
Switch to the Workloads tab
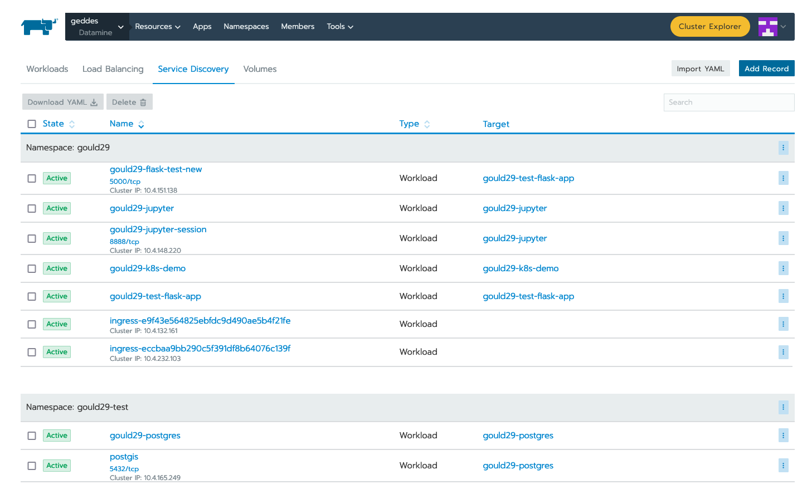click(x=47, y=68)
